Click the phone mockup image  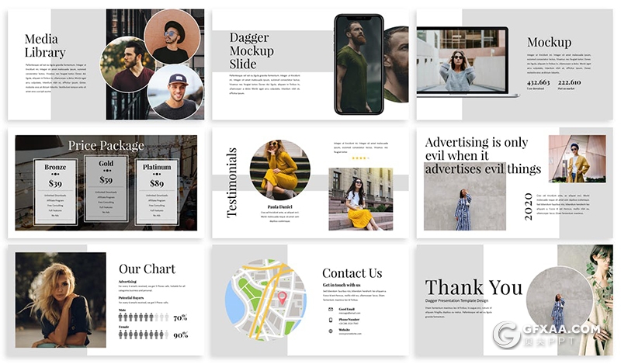[x=359, y=64]
